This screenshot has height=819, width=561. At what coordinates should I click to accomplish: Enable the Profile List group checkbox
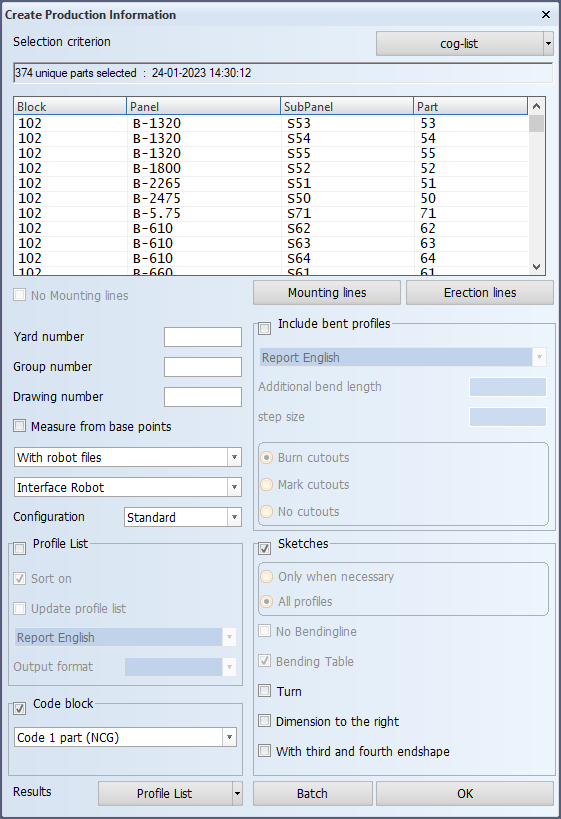pyautogui.click(x=19, y=548)
